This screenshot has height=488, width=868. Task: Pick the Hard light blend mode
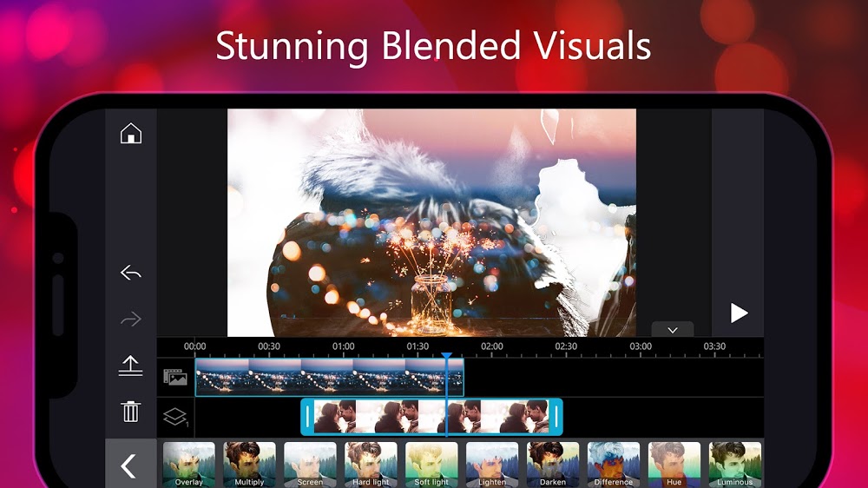coord(371,465)
